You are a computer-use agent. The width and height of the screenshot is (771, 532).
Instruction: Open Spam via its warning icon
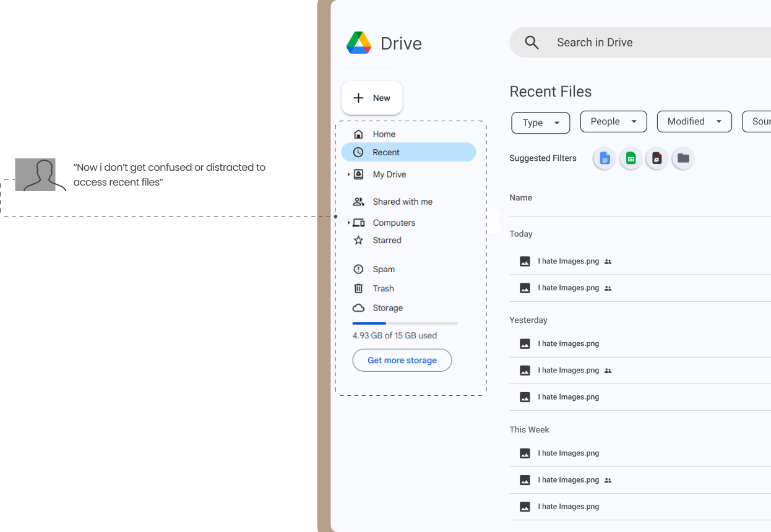coord(358,269)
